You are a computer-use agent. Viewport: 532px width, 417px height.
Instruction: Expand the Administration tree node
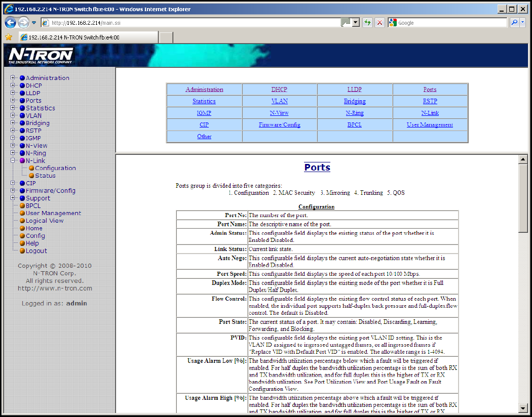(x=13, y=78)
